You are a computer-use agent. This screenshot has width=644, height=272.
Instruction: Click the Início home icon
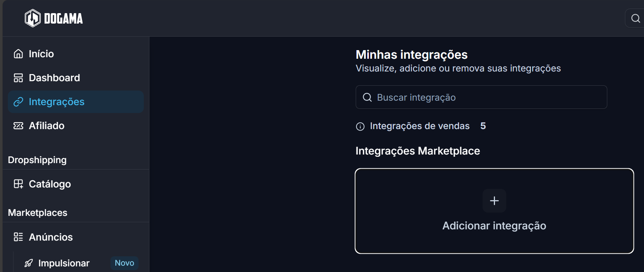[18, 54]
